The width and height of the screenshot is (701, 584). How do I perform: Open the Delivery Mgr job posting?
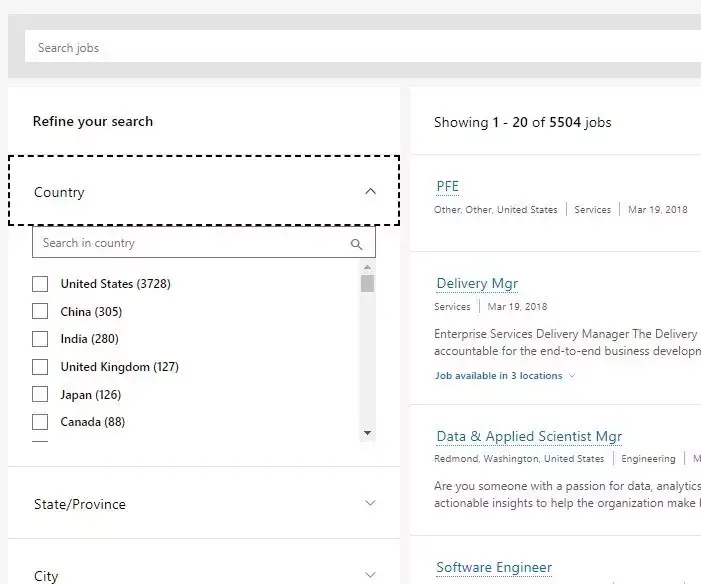point(477,284)
